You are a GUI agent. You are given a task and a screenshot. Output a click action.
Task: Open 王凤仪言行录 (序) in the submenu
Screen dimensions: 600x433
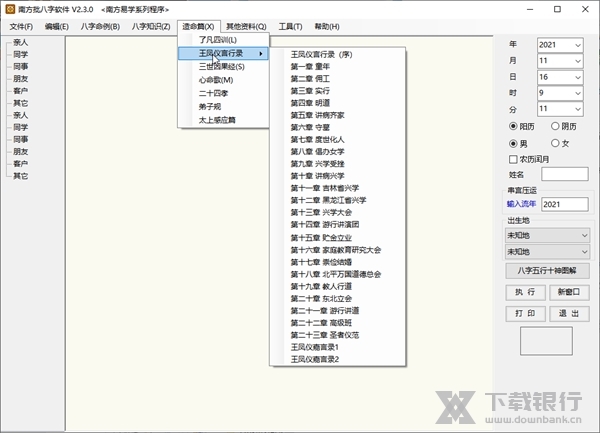tap(338, 55)
